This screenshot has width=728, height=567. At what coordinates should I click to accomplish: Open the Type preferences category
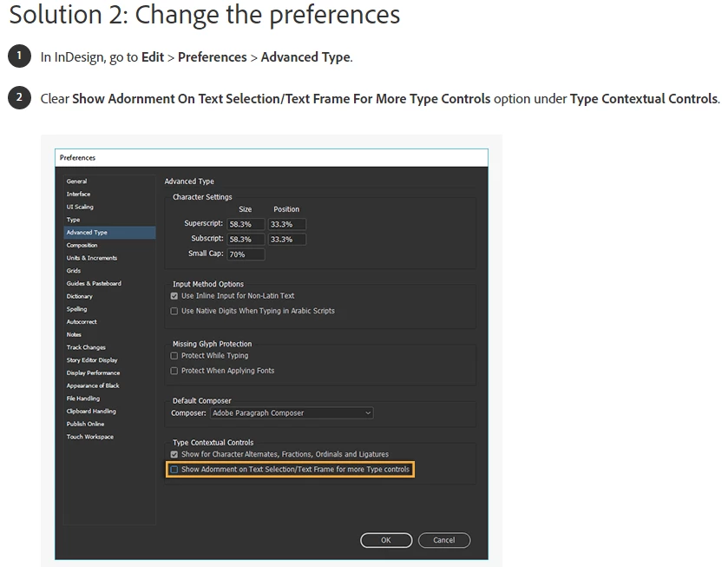coord(73,220)
